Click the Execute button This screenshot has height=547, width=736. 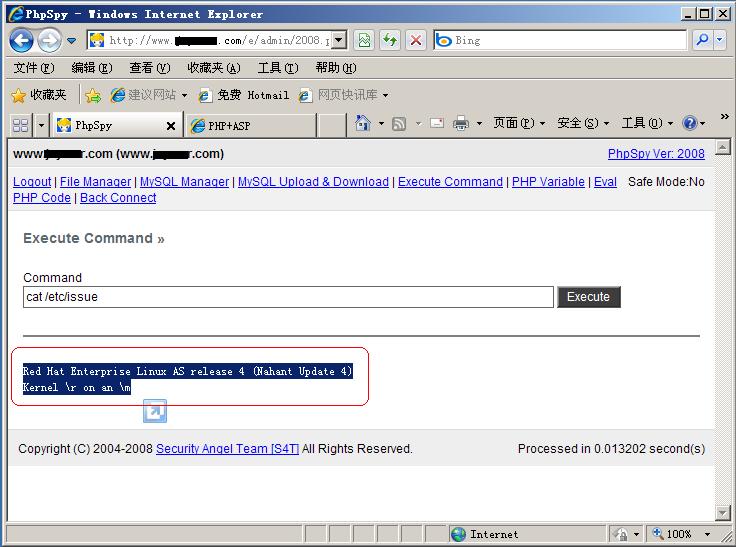589,297
